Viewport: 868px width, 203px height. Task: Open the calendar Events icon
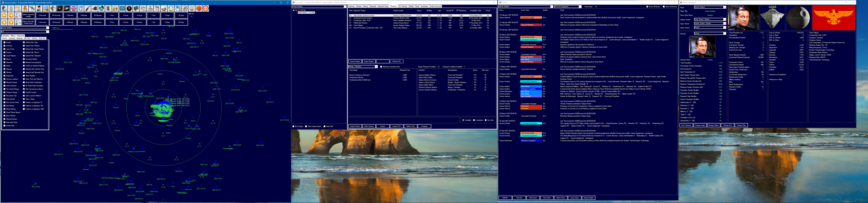(157, 8)
